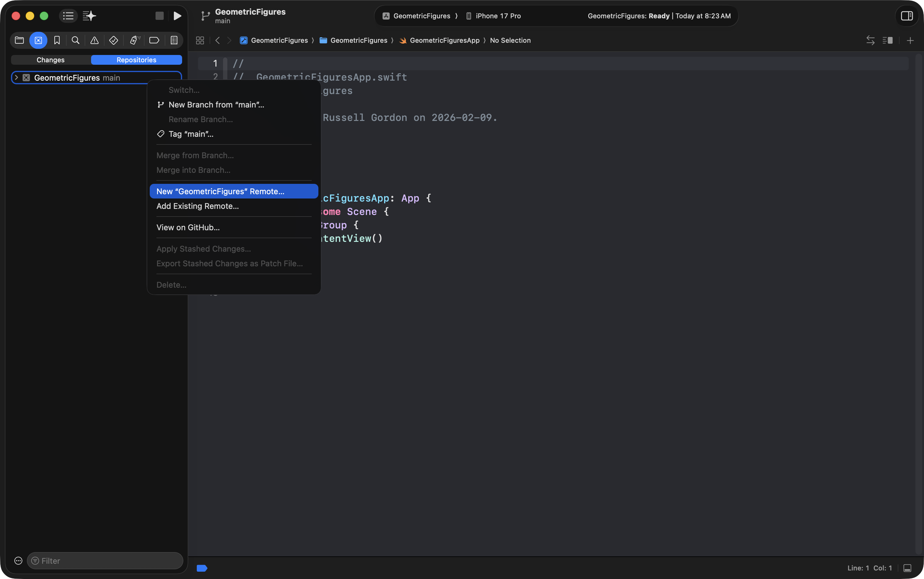Expand the GeometricFigures main repository row
The image size is (924, 579).
(x=16, y=78)
